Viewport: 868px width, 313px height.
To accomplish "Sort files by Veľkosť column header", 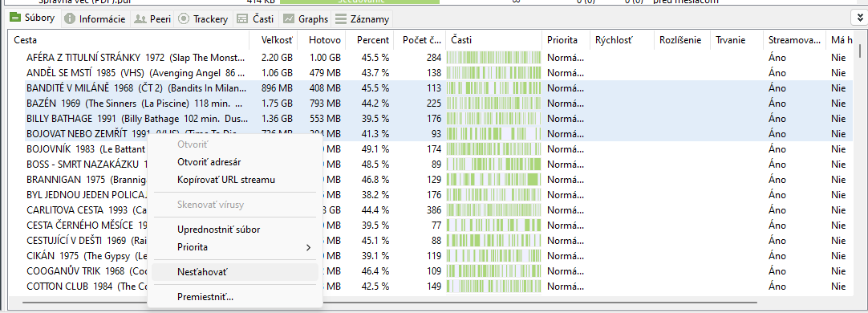I will coord(279,40).
